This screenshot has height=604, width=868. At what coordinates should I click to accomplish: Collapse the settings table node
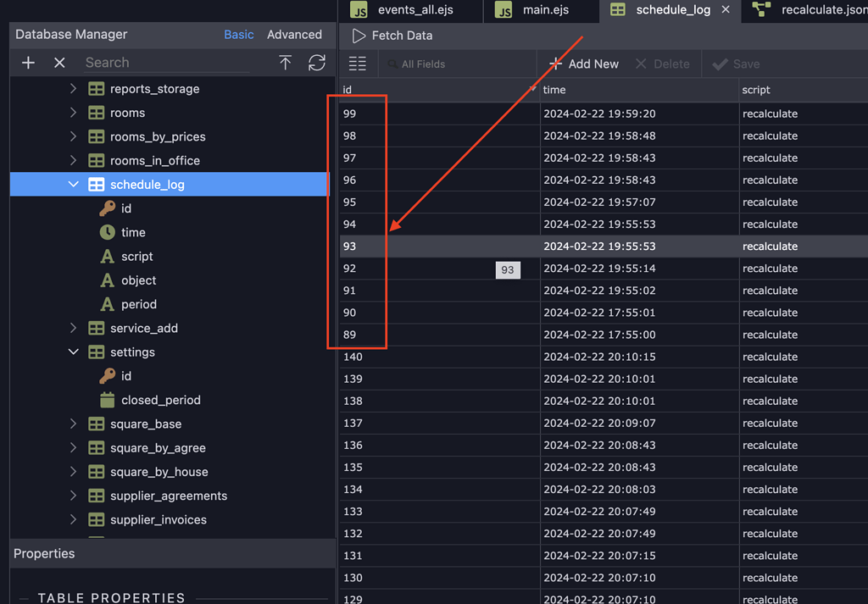coord(74,352)
